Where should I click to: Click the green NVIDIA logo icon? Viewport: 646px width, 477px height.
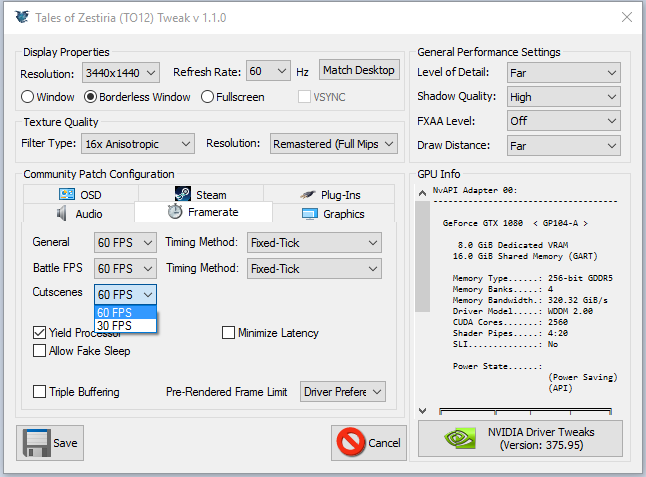coord(460,438)
